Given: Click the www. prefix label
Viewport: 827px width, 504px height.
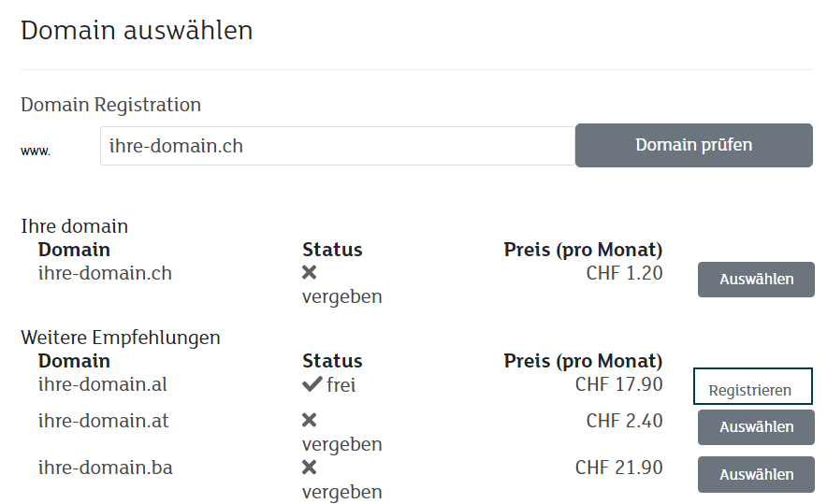Looking at the screenshot, I should (x=36, y=151).
